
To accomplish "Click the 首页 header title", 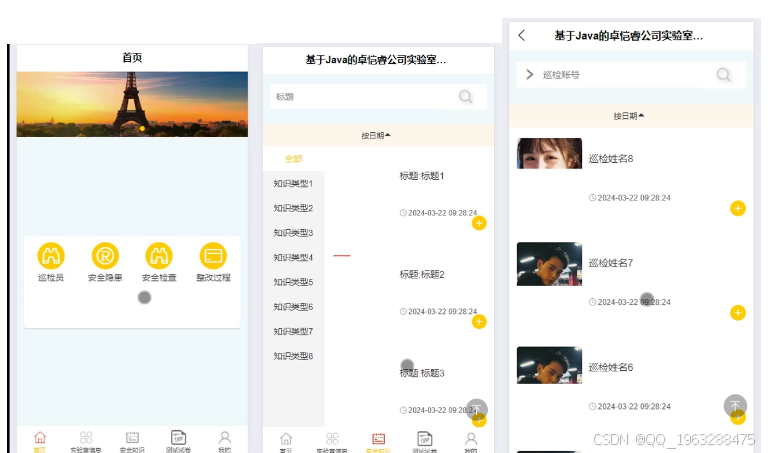I will tap(132, 57).
